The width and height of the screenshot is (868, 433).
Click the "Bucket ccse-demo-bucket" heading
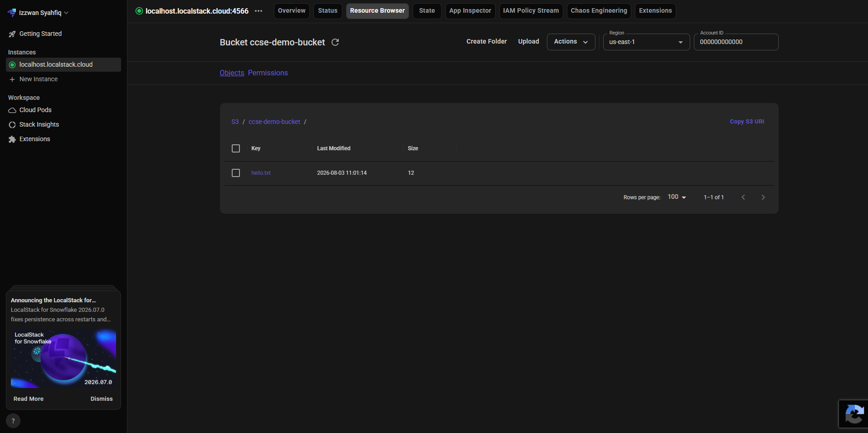[273, 42]
